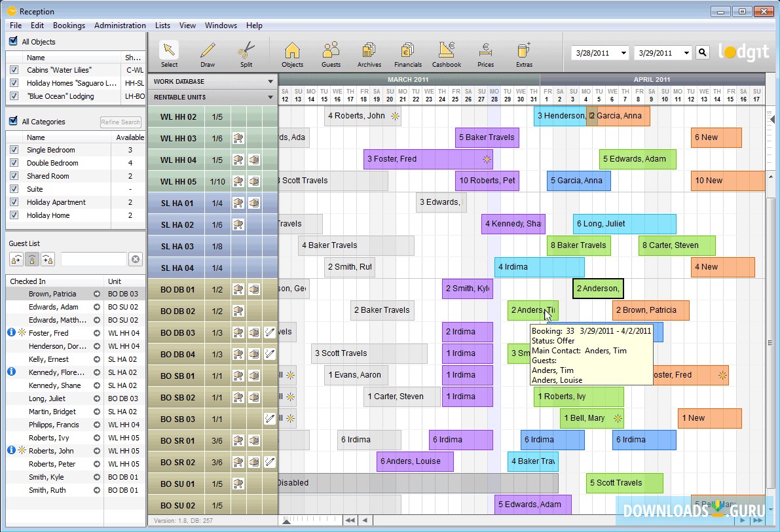Open the Cashbook
Viewport: 780px width, 532px height.
click(x=446, y=52)
